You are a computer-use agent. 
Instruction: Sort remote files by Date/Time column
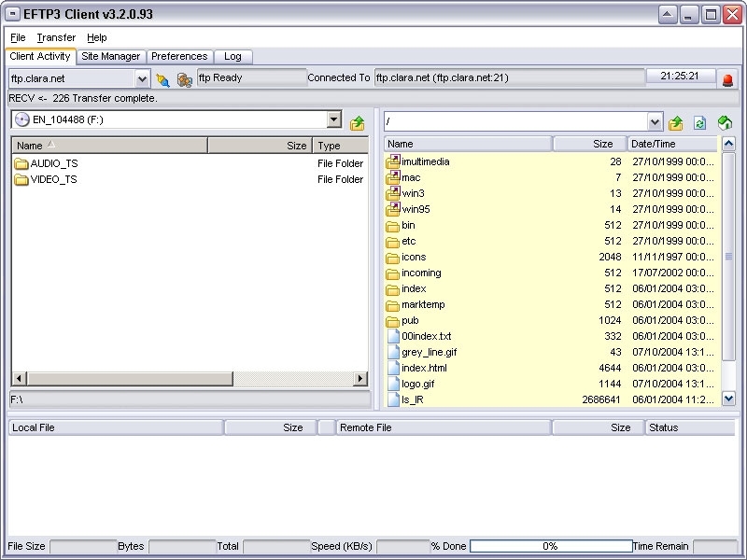coord(671,144)
